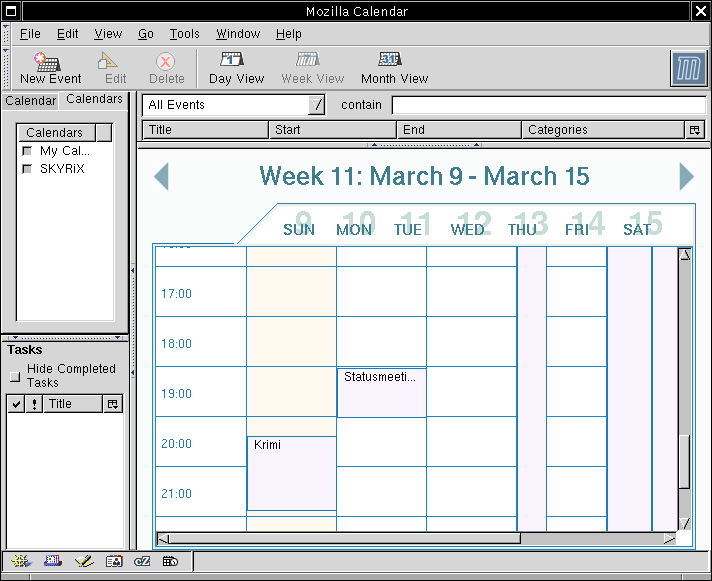Open the Edit menu
This screenshot has width=712, height=581.
coord(67,34)
